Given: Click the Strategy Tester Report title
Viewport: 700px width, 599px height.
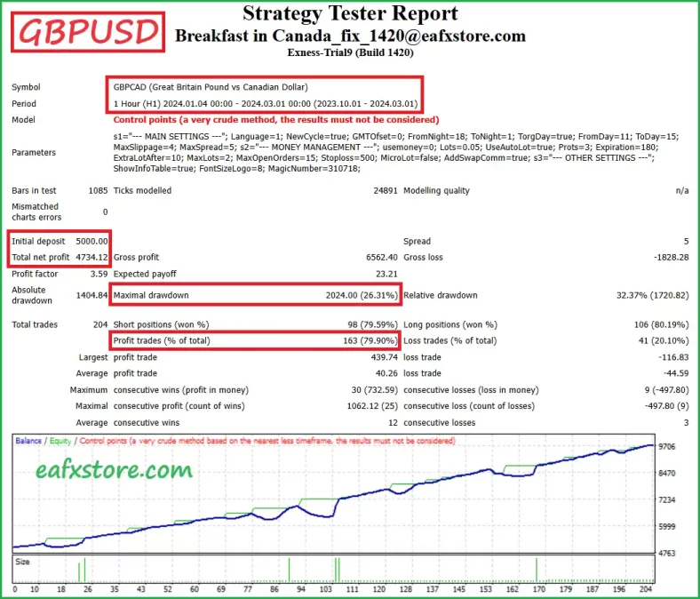Looking at the screenshot, I should (350, 13).
